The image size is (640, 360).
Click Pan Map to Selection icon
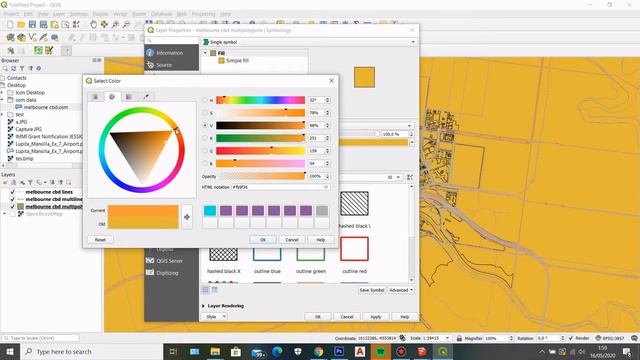point(104,25)
